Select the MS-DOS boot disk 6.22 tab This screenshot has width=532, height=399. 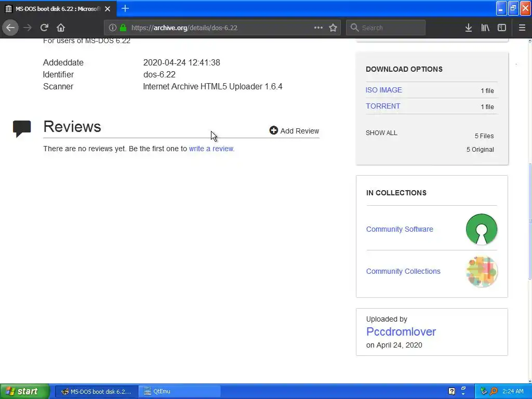tap(58, 9)
